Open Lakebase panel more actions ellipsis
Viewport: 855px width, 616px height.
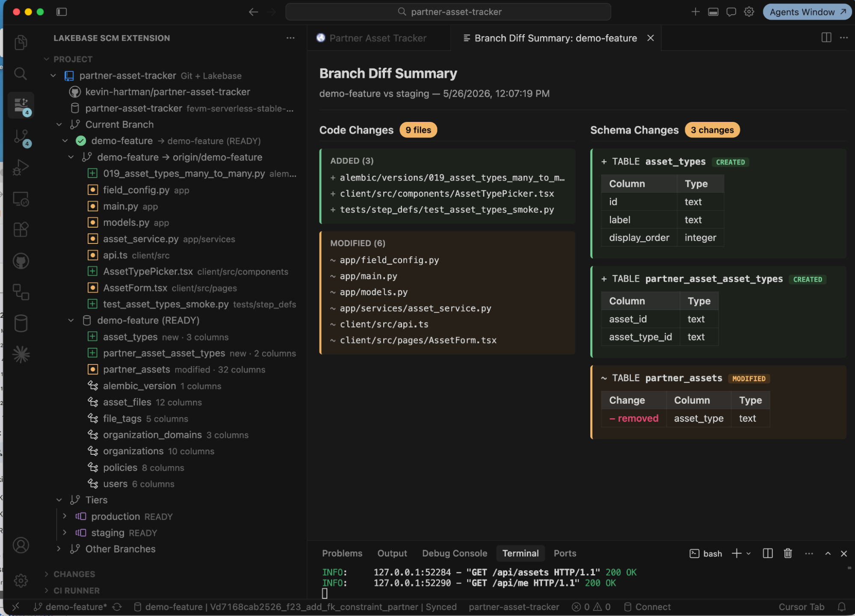point(290,38)
